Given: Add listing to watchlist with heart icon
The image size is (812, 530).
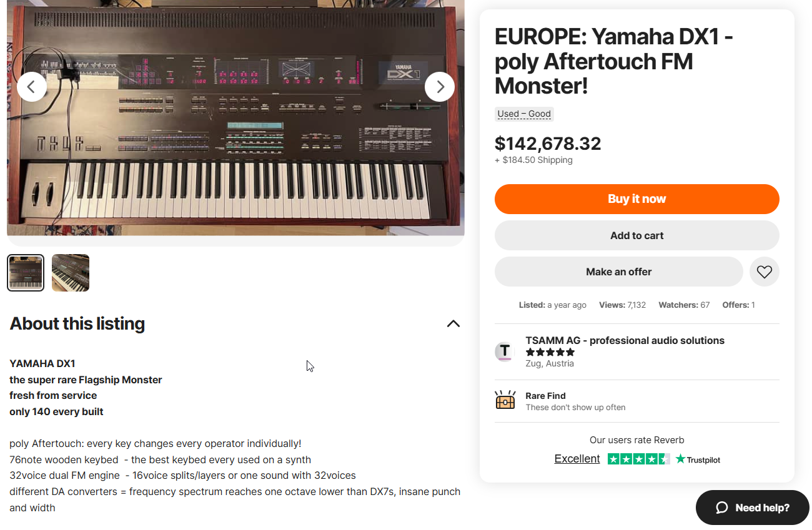Looking at the screenshot, I should pos(764,272).
